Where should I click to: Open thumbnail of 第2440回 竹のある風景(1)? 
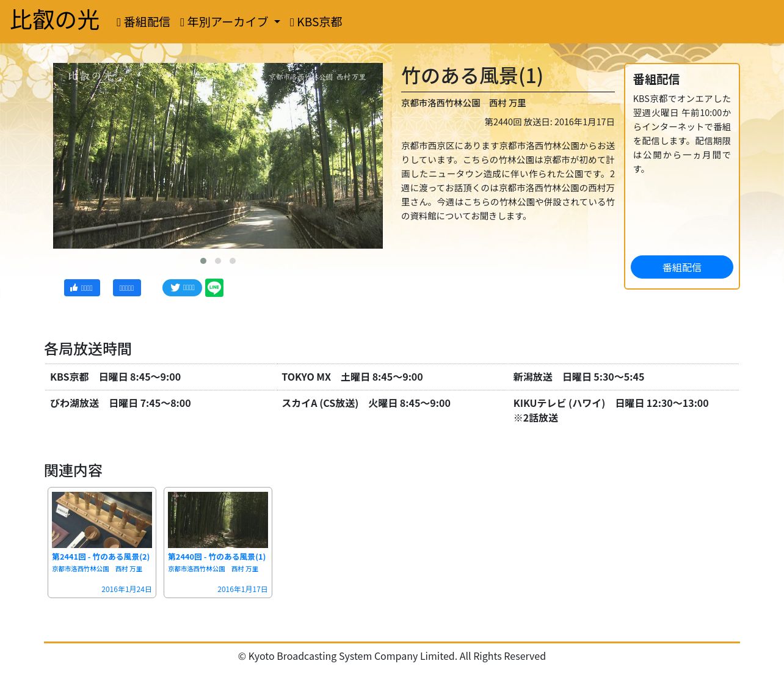218,520
